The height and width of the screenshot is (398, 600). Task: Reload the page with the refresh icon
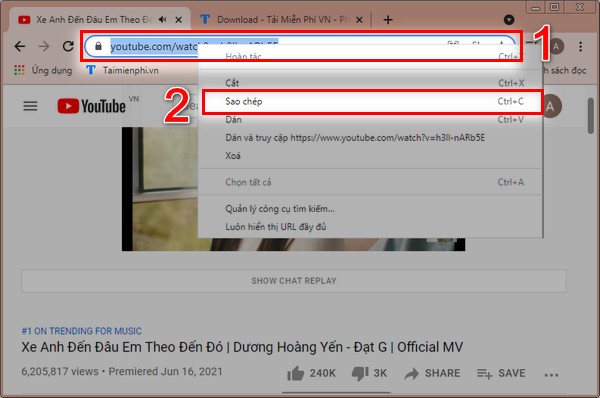[68, 46]
